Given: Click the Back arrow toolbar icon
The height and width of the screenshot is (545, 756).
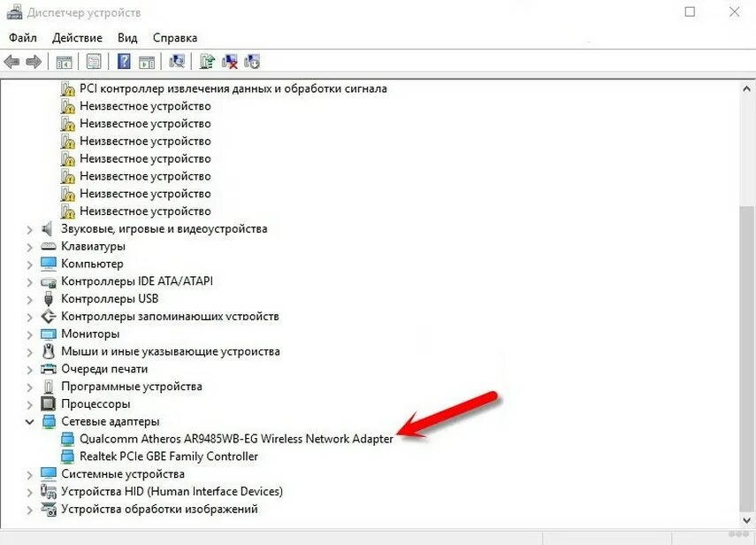Looking at the screenshot, I should point(11,62).
